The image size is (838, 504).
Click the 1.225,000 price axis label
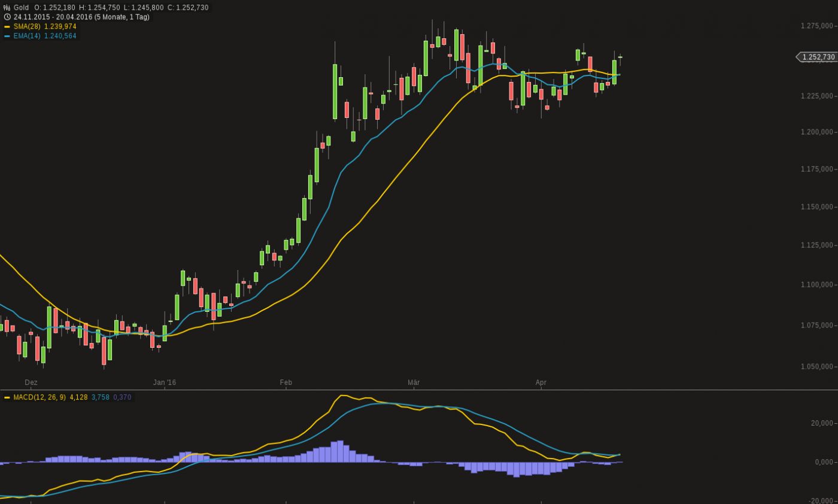pos(816,96)
